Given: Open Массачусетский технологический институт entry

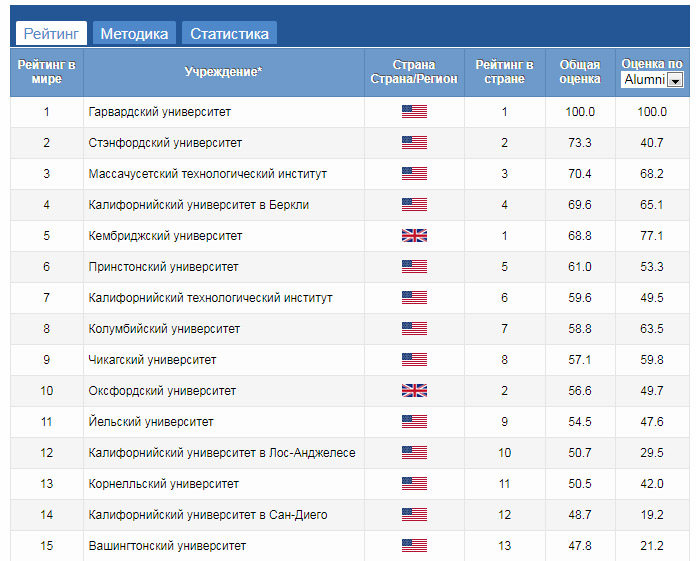Looking at the screenshot, I should pos(207,174).
